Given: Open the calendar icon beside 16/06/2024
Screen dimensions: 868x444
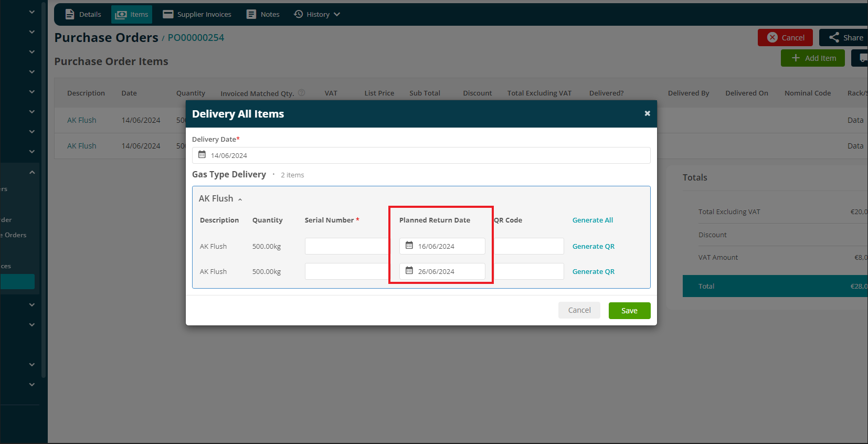Looking at the screenshot, I should [x=409, y=246].
